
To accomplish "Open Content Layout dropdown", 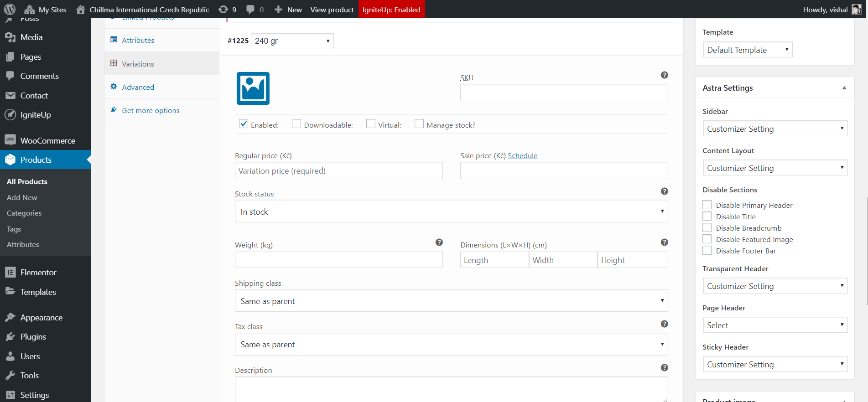I will (775, 168).
